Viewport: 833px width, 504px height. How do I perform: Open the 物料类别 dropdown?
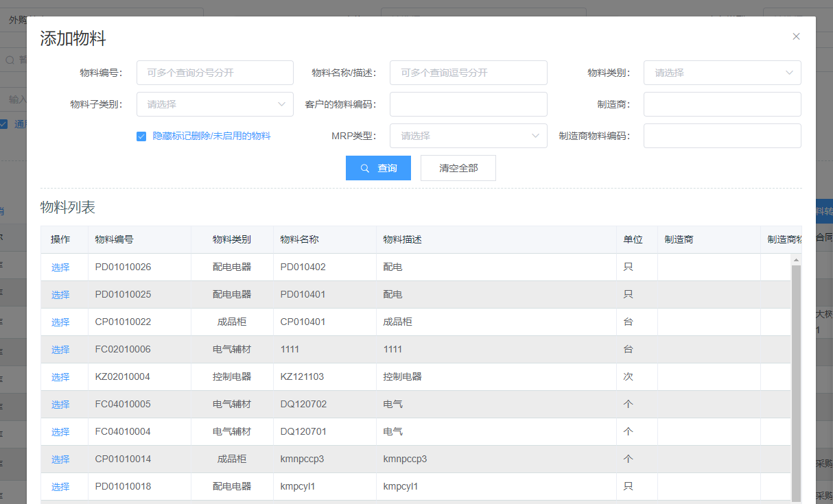[722, 73]
